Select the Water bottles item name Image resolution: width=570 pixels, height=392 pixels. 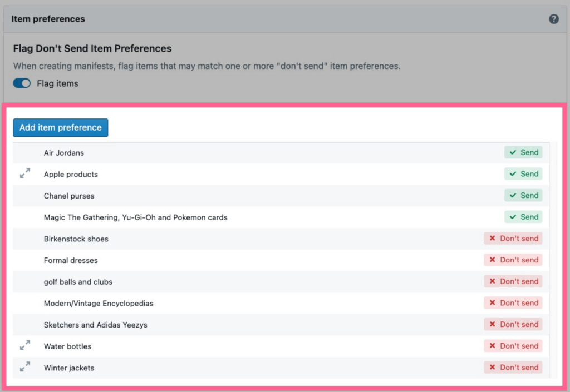pos(67,346)
